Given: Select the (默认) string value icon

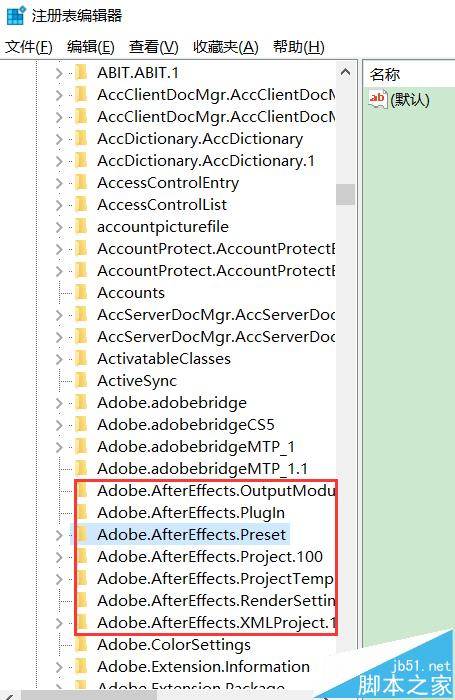Looking at the screenshot, I should [x=377, y=99].
